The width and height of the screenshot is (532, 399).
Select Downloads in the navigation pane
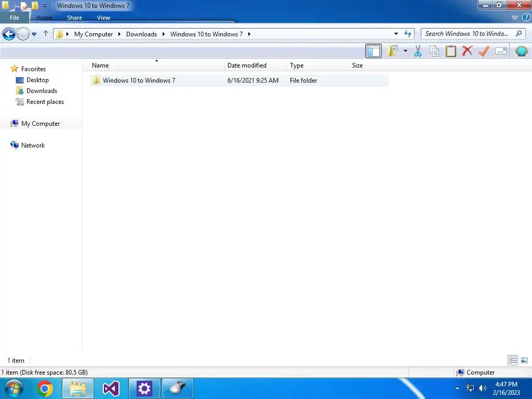42,90
